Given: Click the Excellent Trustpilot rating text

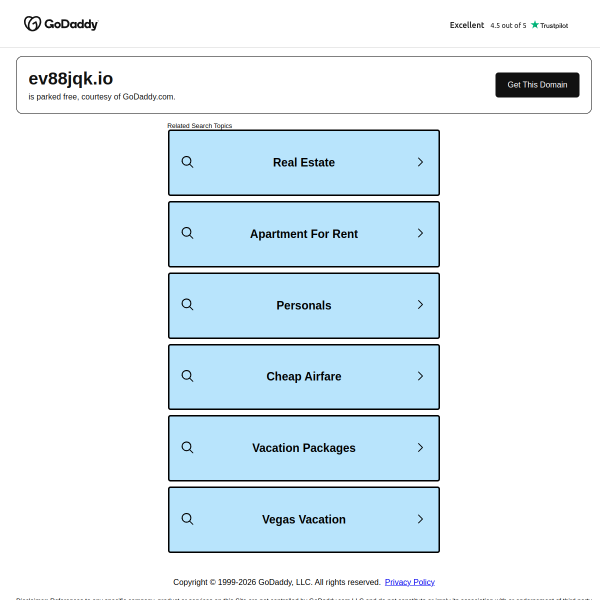Looking at the screenshot, I should tap(467, 25).
